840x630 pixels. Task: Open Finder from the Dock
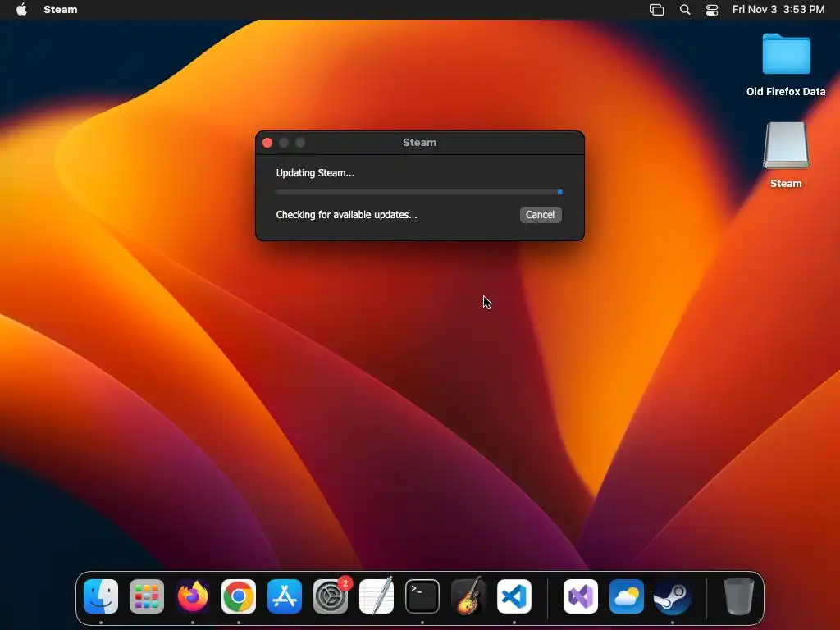[x=101, y=596]
